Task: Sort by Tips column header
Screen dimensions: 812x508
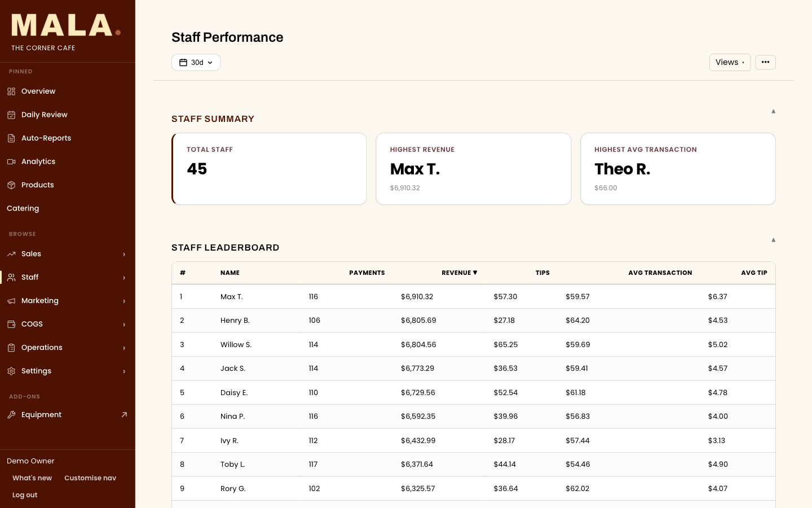Action: click(x=542, y=273)
